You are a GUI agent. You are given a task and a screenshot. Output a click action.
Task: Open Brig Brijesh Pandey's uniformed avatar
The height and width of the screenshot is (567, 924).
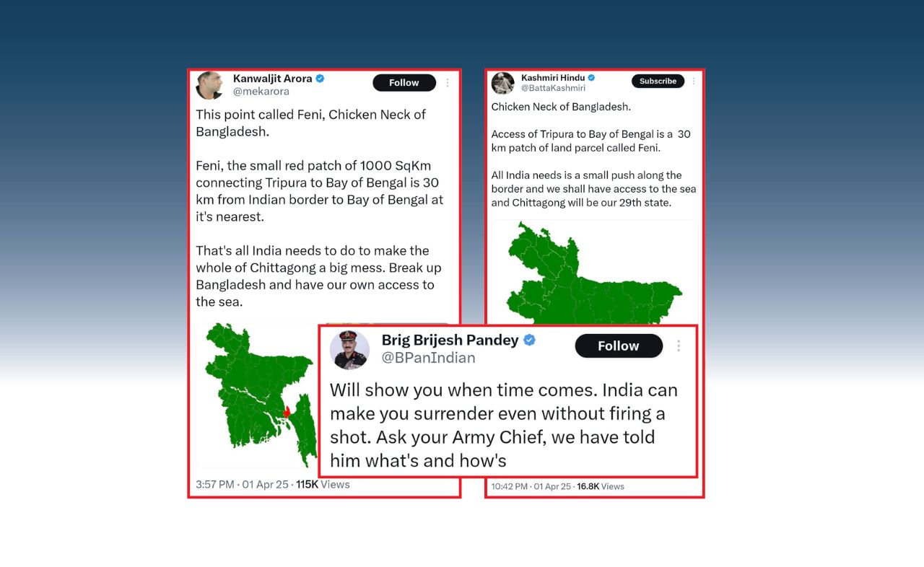(349, 350)
